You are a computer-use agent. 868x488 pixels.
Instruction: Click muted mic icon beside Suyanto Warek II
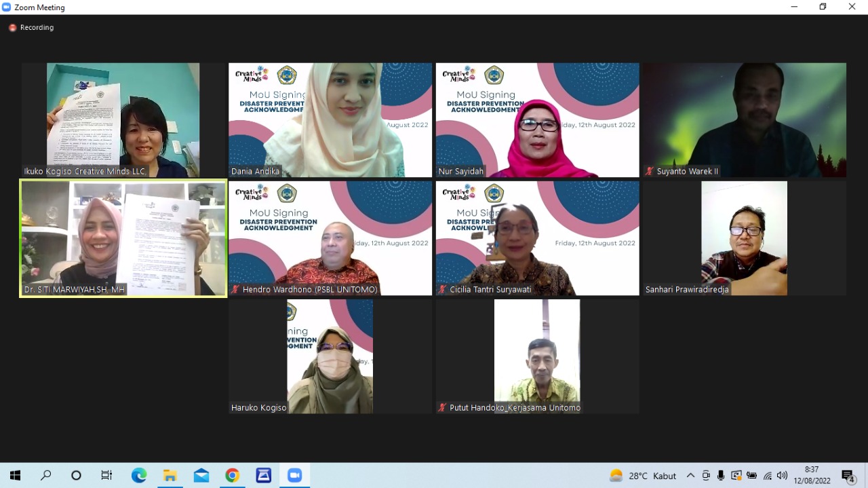coord(650,172)
